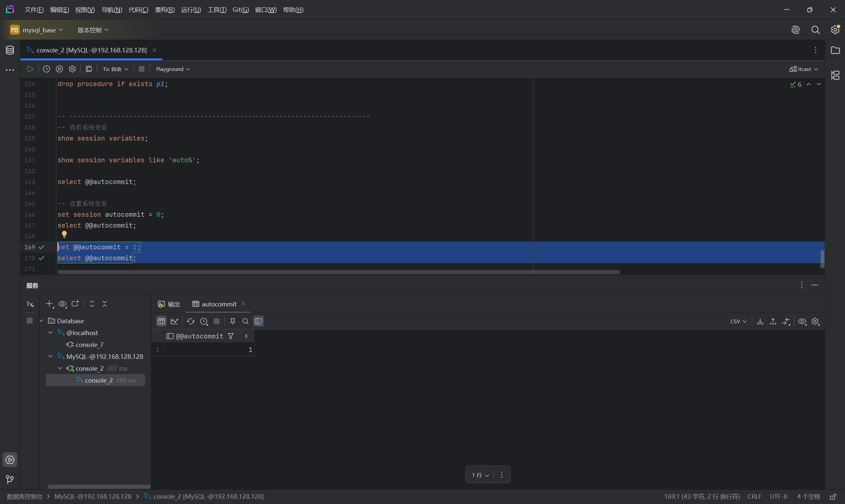The image size is (845, 504).
Task: Click the pin tab icon in results
Action: click(233, 321)
